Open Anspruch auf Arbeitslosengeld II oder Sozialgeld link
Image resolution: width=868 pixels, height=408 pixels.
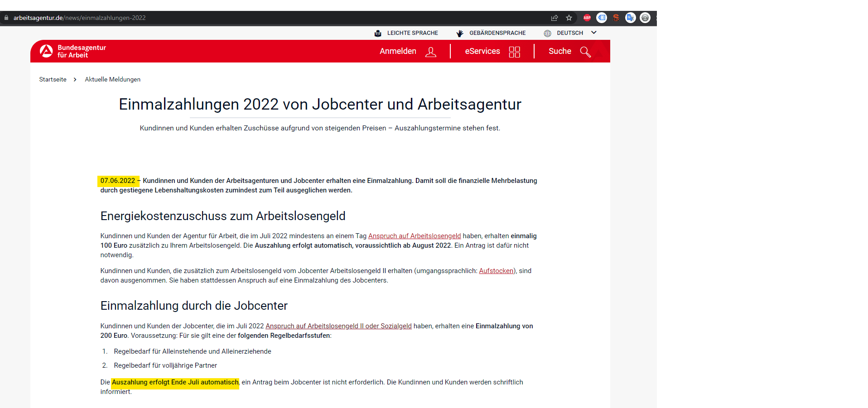coord(338,326)
